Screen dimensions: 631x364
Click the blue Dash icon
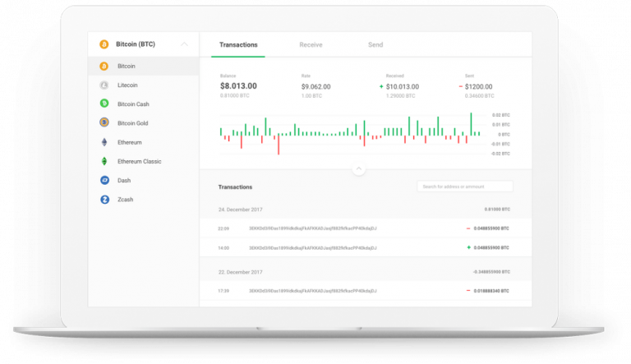pyautogui.click(x=104, y=180)
